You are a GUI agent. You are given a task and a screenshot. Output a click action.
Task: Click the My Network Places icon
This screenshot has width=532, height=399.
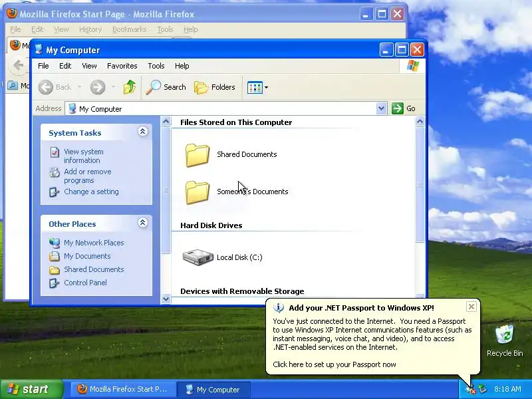coord(55,243)
